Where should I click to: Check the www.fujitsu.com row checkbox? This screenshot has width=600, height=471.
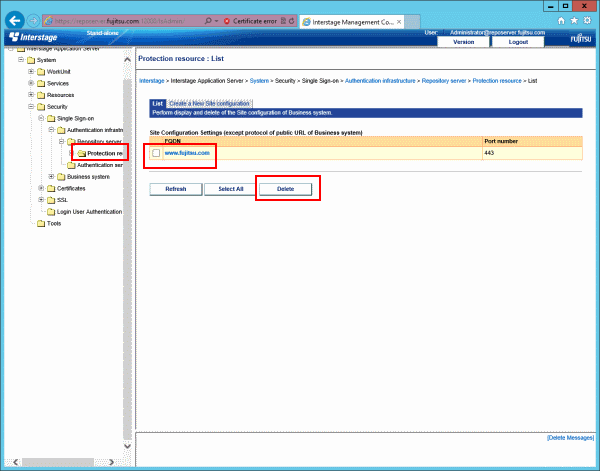coord(156,153)
